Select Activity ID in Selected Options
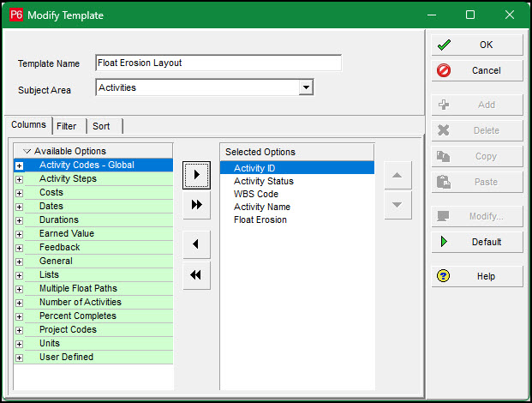The image size is (532, 403). pos(297,168)
